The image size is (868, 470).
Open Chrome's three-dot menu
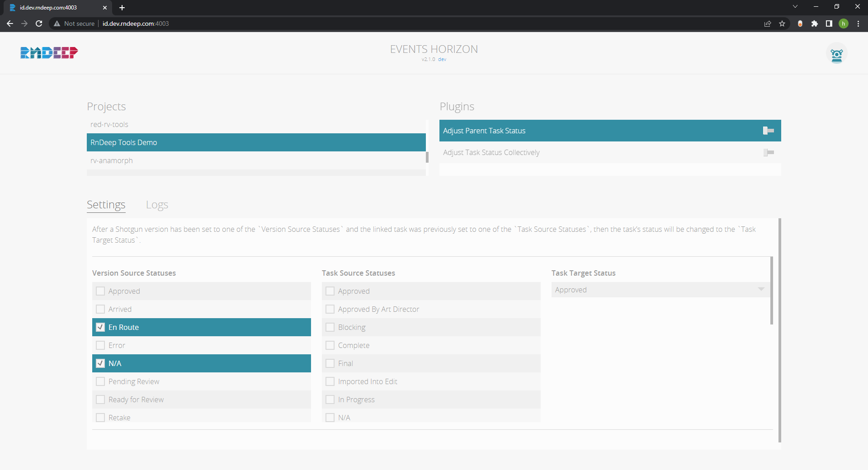(x=858, y=23)
